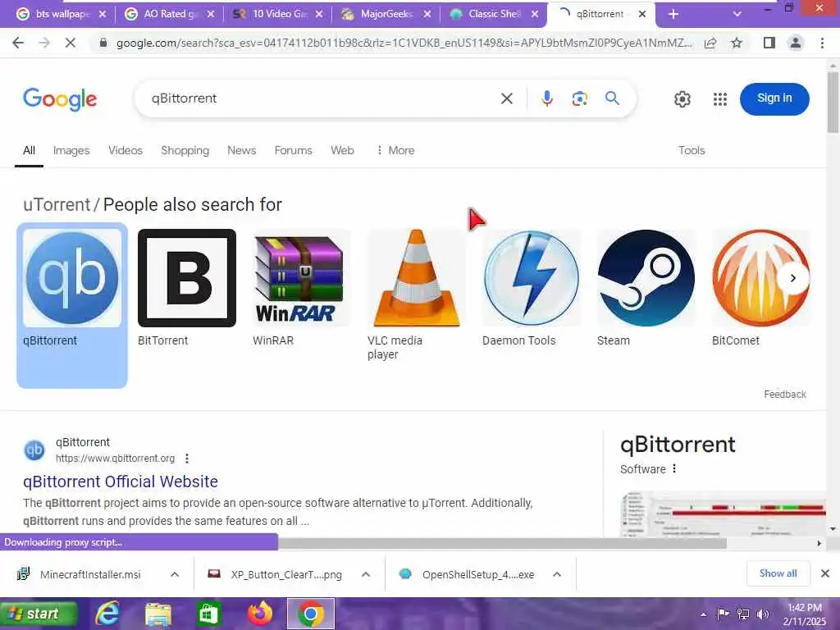Open the qBittorrent screenshot in knowledge panel

[x=724, y=514]
